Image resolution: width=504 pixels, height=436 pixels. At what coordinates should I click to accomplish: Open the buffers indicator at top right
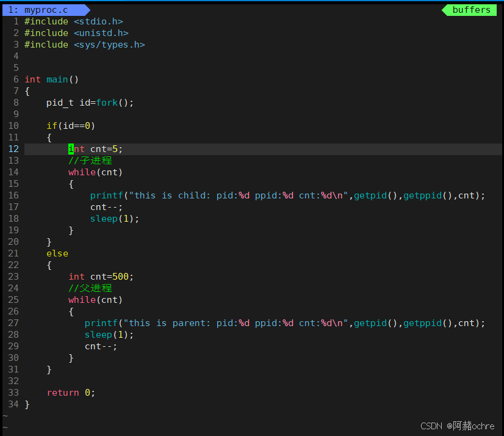pos(469,10)
